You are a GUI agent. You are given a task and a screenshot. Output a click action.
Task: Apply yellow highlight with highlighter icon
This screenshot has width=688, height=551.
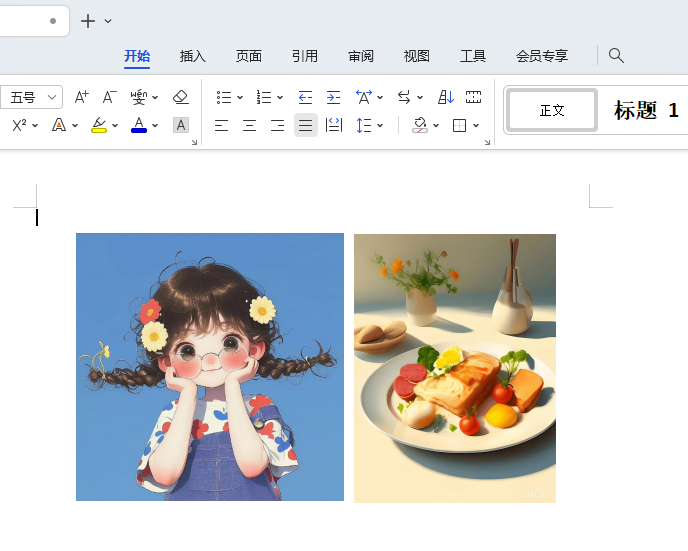99,125
